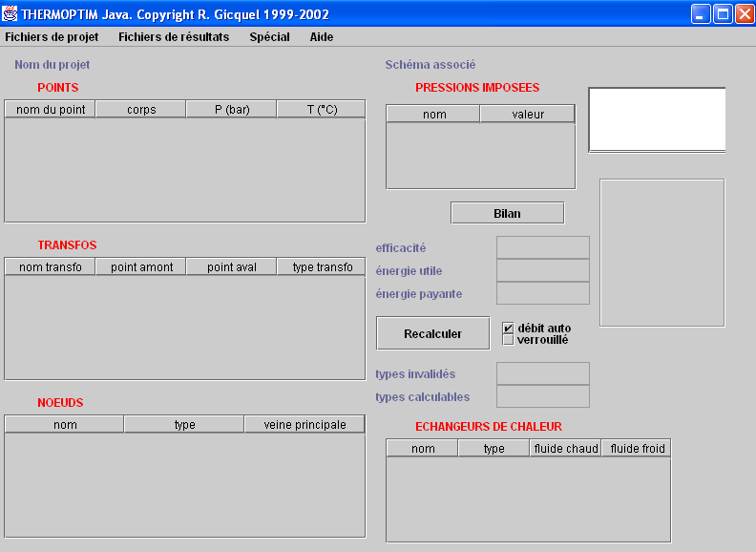
Task: Select the 'nom transfo' column header
Action: [x=51, y=266]
